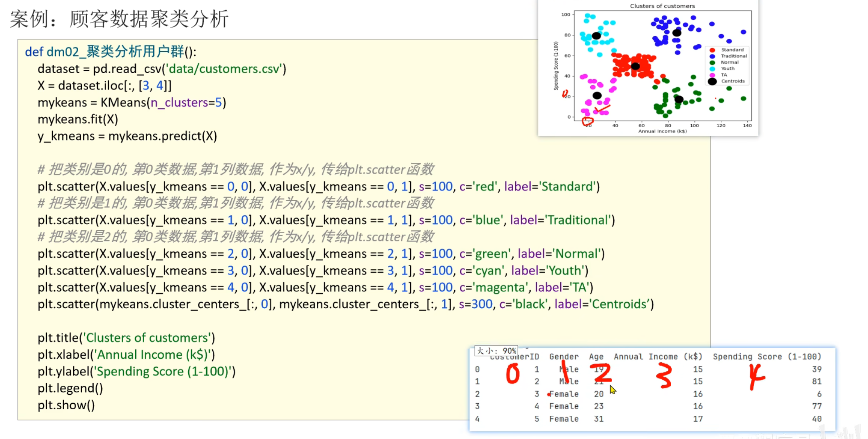Click the plt.legend() code line
The height and width of the screenshot is (439, 868).
click(x=70, y=388)
